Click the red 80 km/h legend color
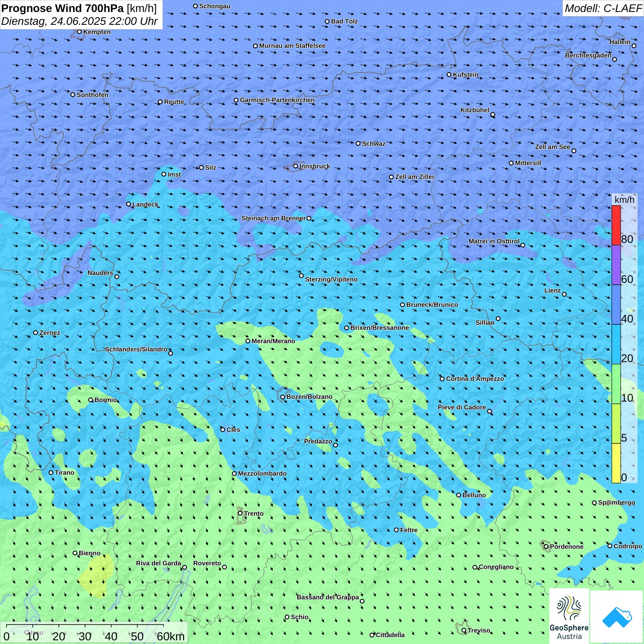The width and height of the screenshot is (644, 644). pos(616,225)
